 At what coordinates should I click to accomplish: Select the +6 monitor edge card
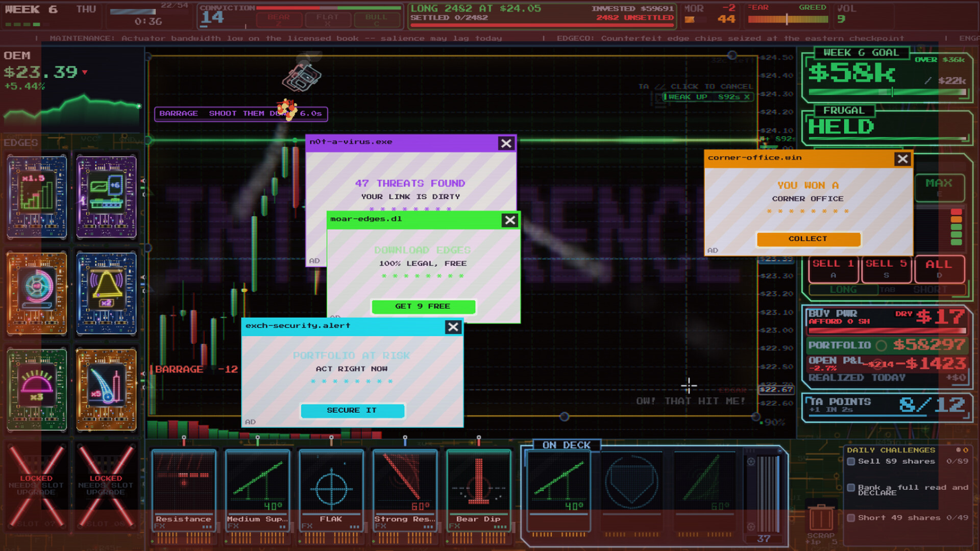coord(106,197)
